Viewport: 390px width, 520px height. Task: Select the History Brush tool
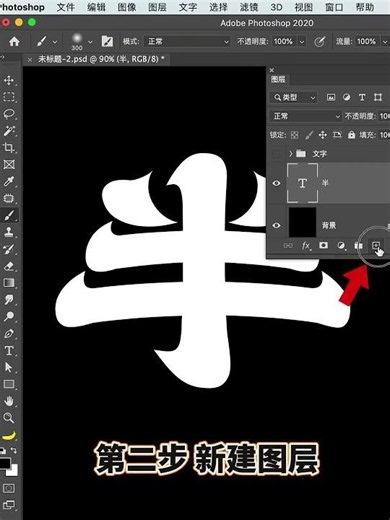9,249
